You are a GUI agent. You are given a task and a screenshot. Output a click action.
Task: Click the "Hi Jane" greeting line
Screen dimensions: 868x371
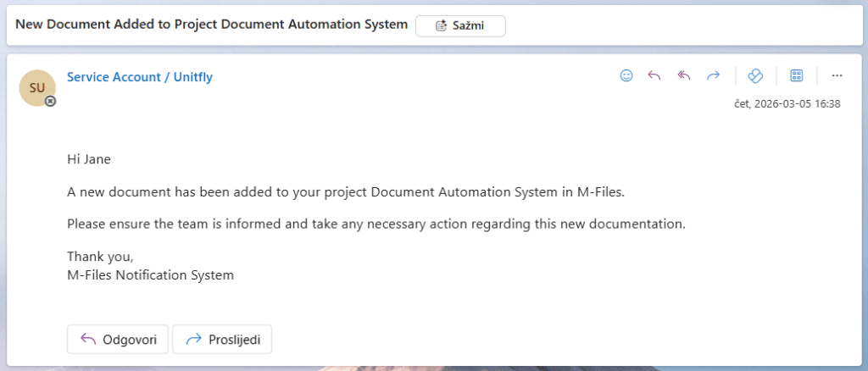coord(89,158)
